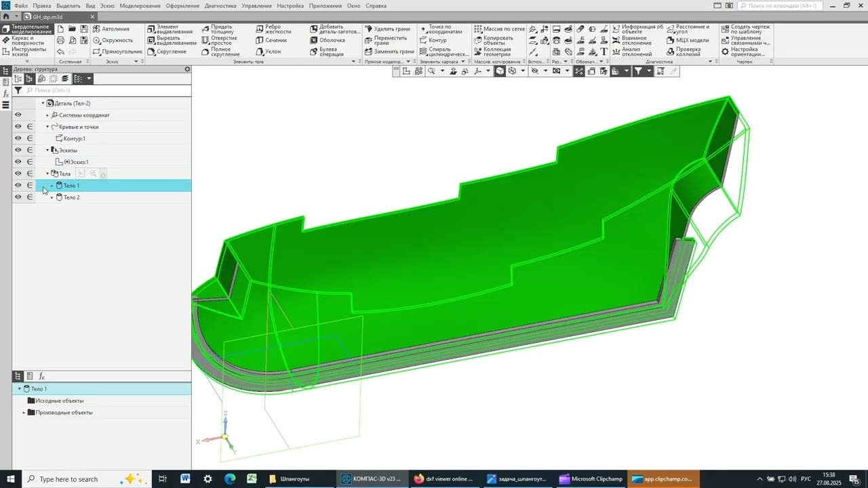Run Булева операция boolean operation

click(328, 52)
